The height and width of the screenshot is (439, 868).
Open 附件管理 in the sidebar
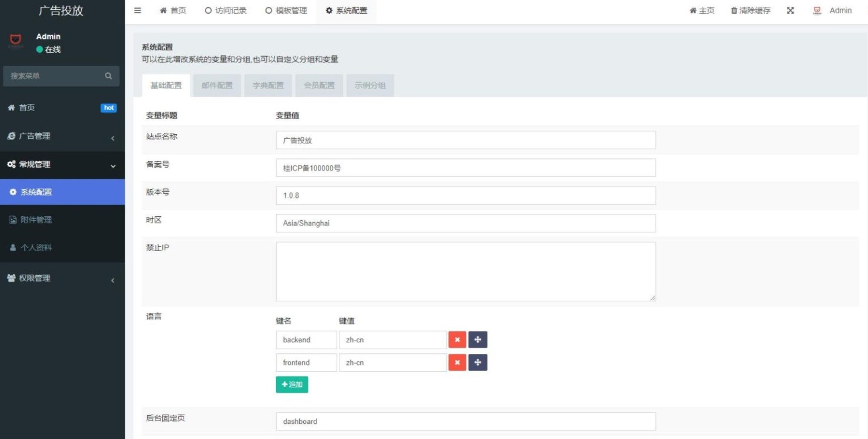[x=62, y=219]
